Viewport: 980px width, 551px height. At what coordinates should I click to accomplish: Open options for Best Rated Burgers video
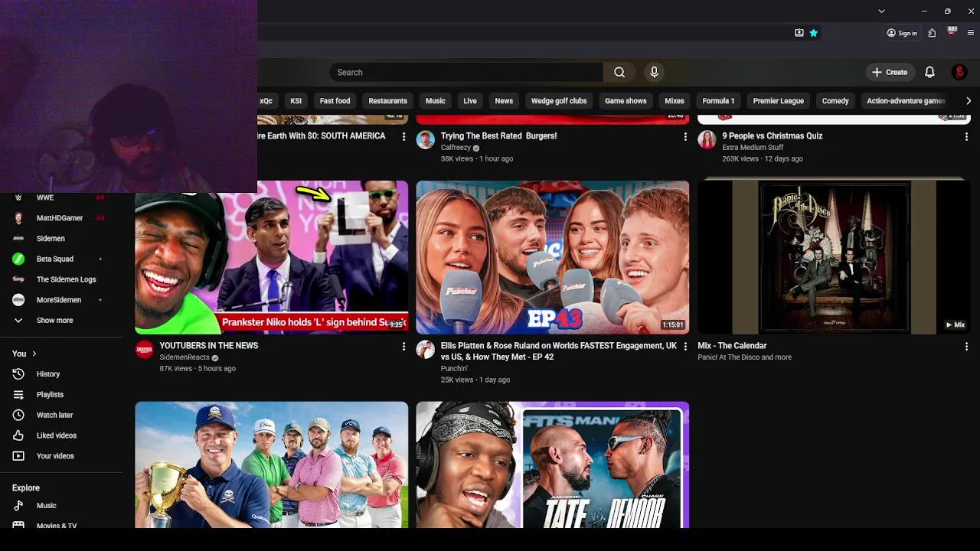(685, 136)
